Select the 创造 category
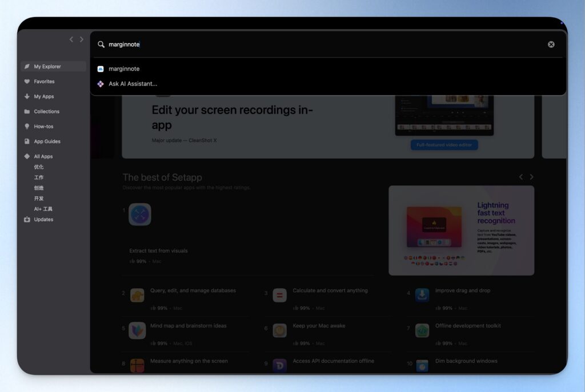This screenshot has width=585, height=392. point(38,188)
